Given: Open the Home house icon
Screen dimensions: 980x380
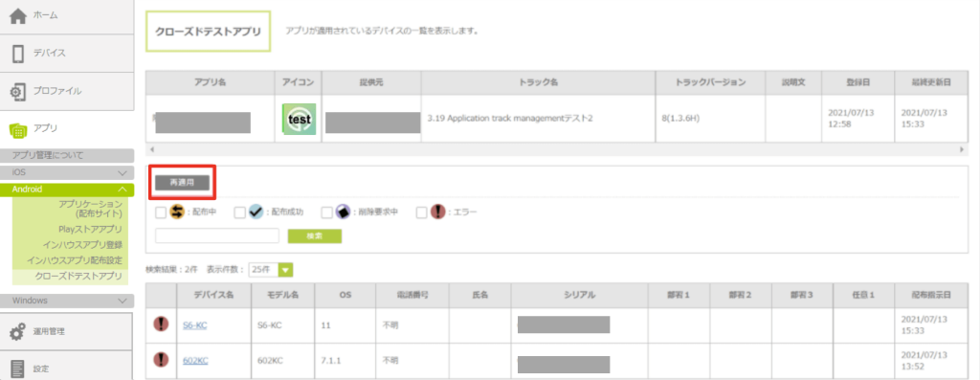Looking at the screenshot, I should point(18,16).
